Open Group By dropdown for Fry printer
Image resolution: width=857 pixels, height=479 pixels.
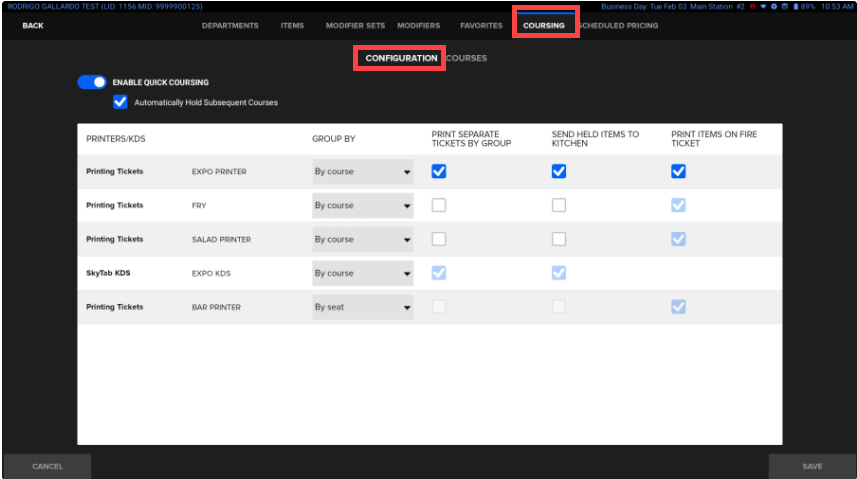point(362,206)
